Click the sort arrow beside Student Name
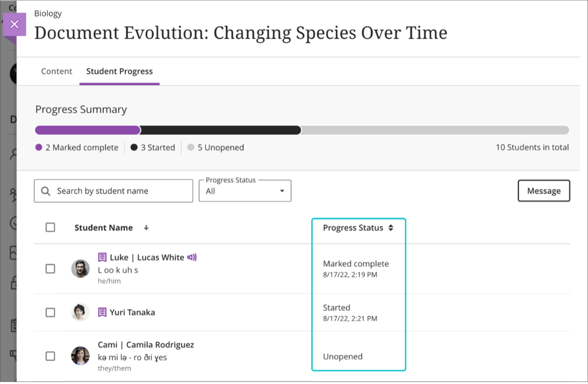The height and width of the screenshot is (384, 588). (146, 228)
